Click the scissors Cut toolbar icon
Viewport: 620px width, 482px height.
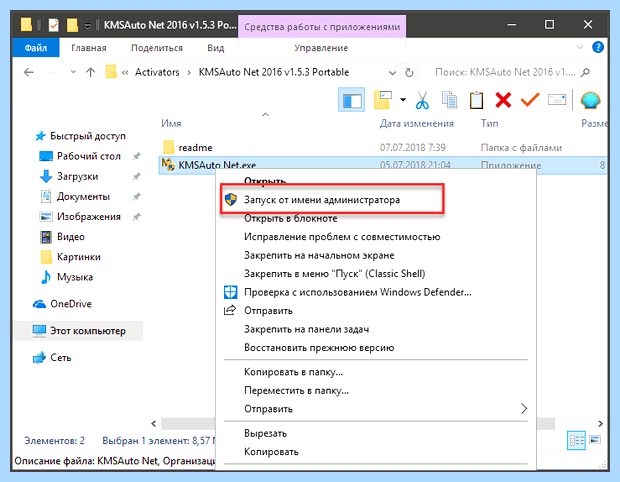click(422, 100)
